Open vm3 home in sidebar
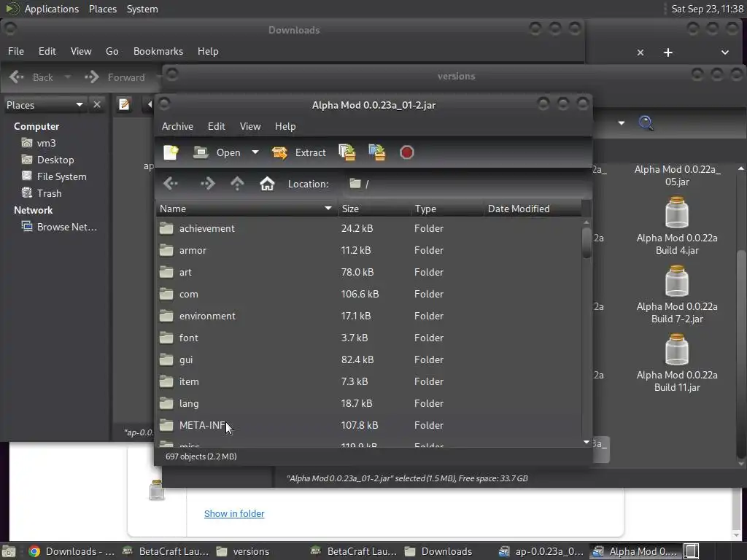Image resolution: width=747 pixels, height=560 pixels. point(39,144)
